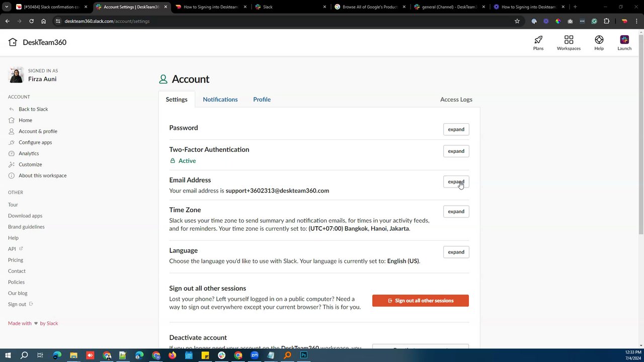Open API external link
Image resolution: width=644 pixels, height=362 pixels.
pos(15,249)
